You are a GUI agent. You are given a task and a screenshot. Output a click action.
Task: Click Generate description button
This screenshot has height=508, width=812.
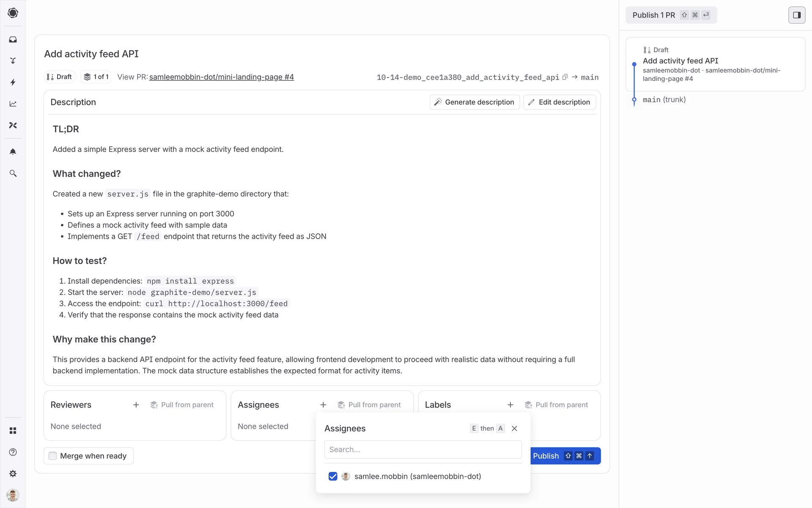(475, 102)
